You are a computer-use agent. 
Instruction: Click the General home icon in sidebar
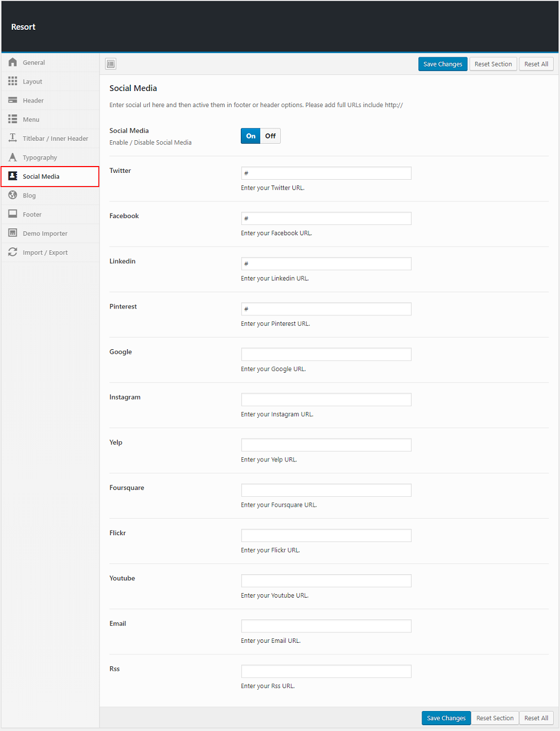pos(13,62)
